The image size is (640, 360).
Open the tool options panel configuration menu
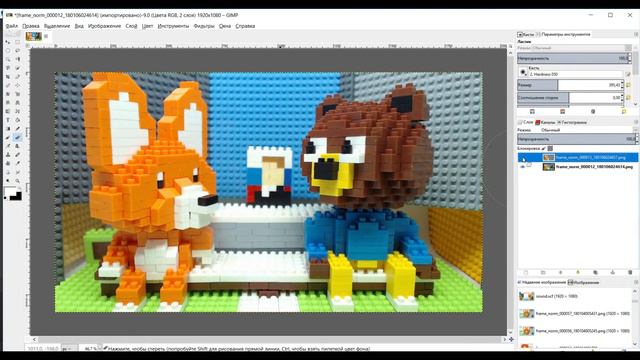(636, 35)
